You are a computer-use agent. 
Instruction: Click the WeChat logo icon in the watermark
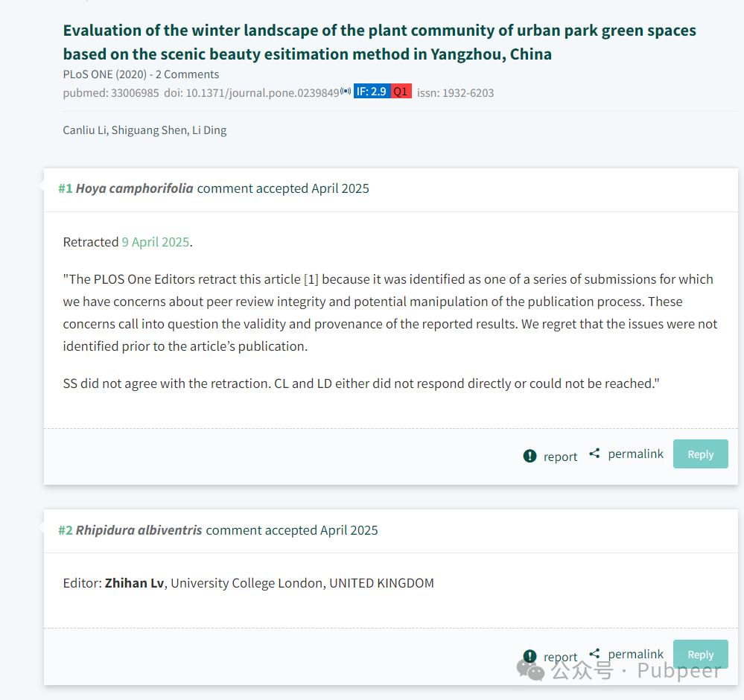(530, 669)
